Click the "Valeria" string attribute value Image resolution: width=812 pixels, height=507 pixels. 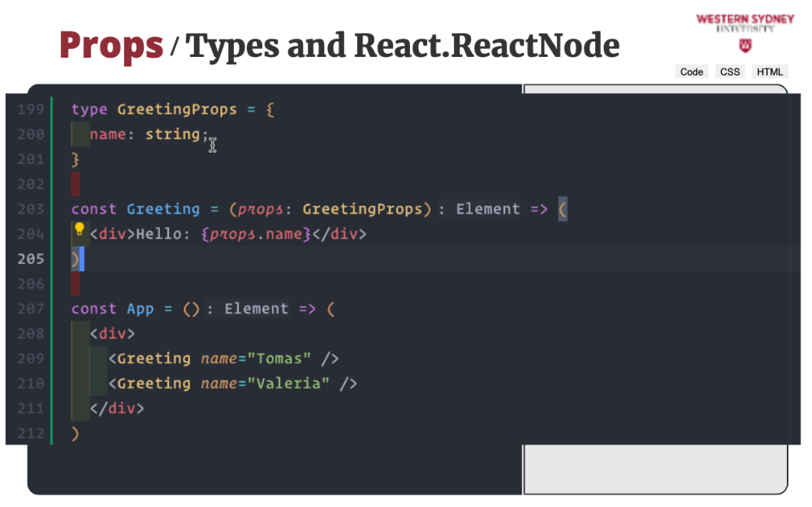click(289, 383)
